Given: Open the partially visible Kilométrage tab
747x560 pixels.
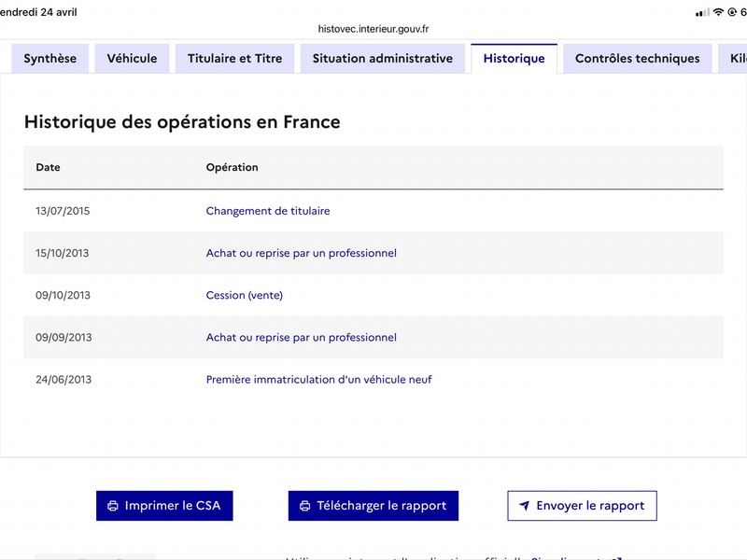Looking at the screenshot, I should [733, 59].
